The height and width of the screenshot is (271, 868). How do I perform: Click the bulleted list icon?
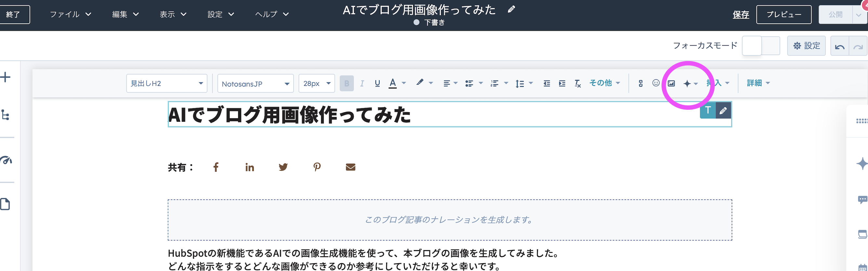(x=469, y=83)
